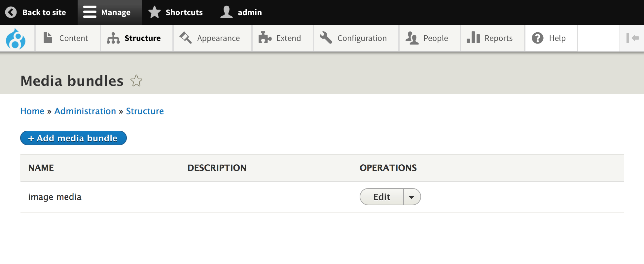The width and height of the screenshot is (644, 264).
Task: Click the Content page icon
Action: point(48,38)
